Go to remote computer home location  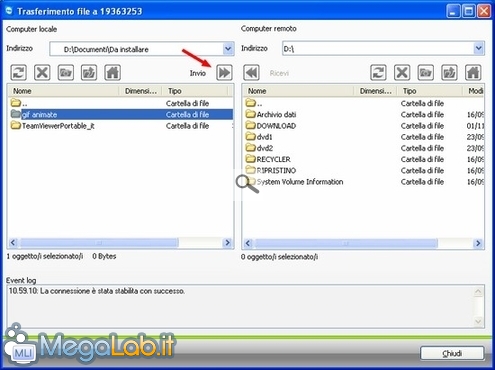tap(473, 72)
